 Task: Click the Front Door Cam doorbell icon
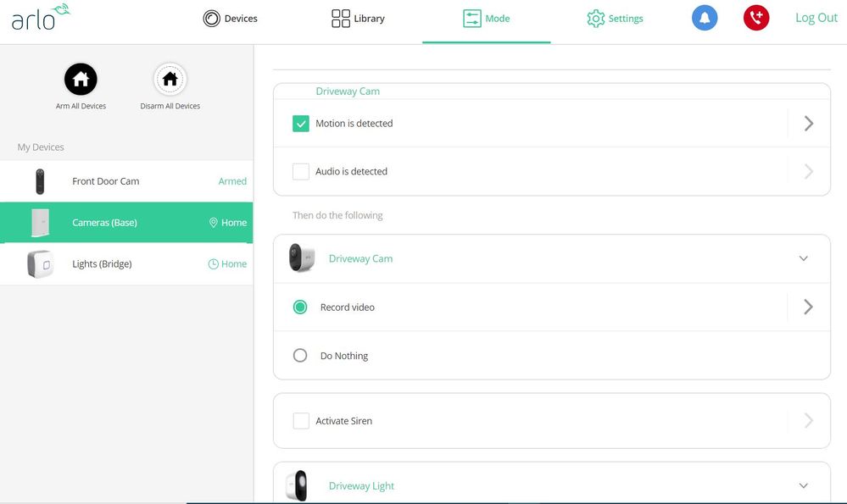[x=40, y=181]
